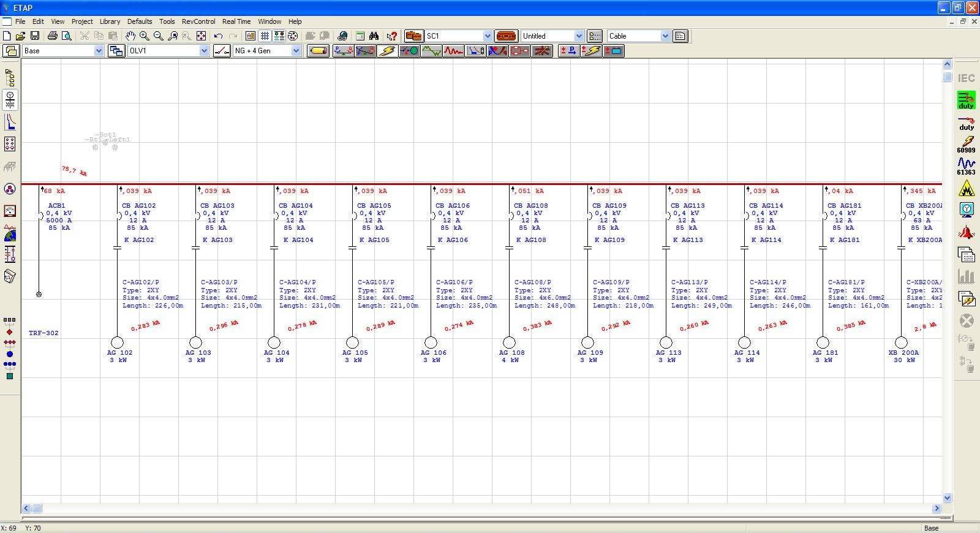Click revision icon left of Base dropdown

point(10,51)
